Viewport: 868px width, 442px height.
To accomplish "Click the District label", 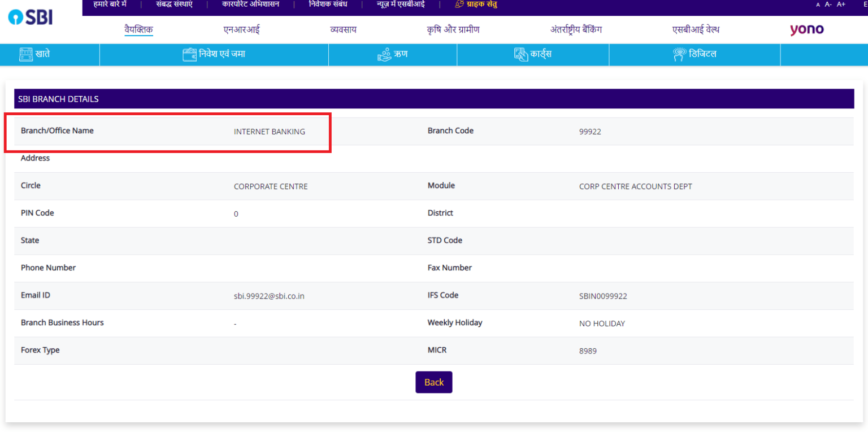I will click(440, 213).
